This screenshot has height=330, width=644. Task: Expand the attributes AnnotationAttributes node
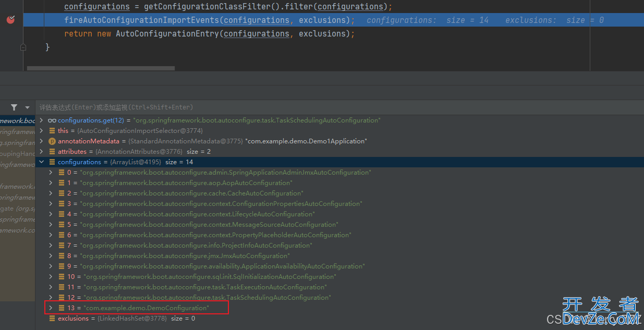pyautogui.click(x=42, y=152)
